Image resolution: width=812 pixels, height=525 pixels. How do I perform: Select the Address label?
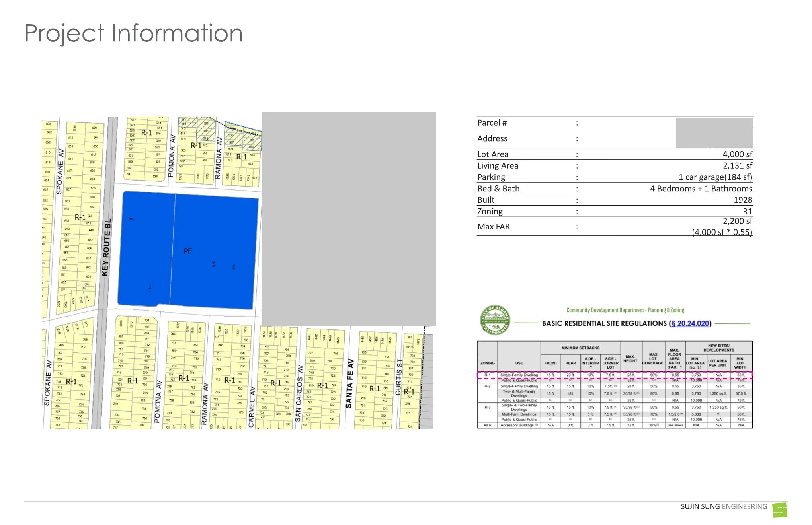click(492, 138)
